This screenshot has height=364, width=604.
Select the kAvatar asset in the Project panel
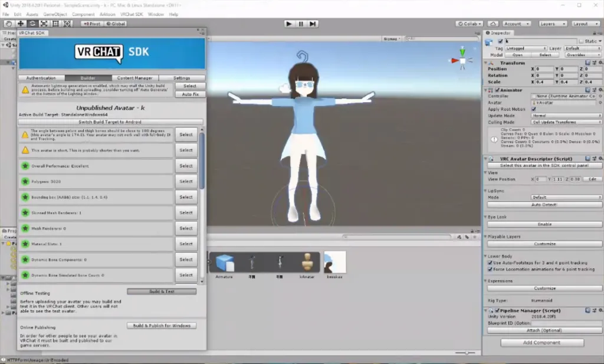click(307, 263)
